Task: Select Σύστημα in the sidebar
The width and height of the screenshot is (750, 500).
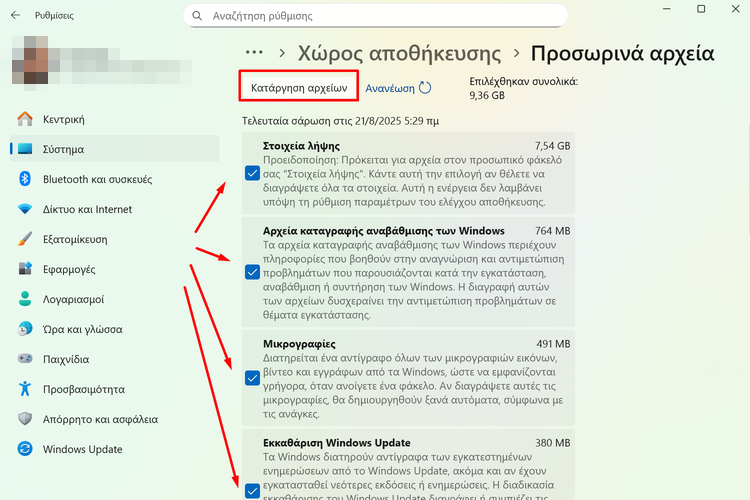Action: 115,149
